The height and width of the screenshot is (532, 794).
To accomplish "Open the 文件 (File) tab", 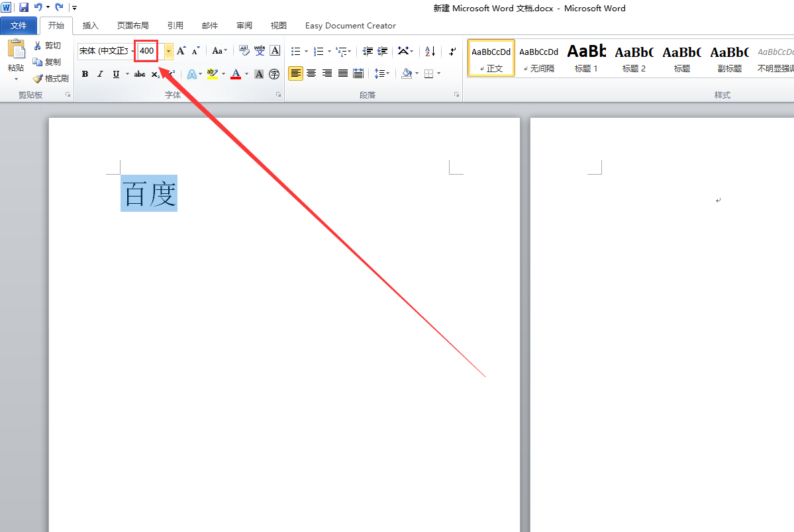I will point(19,25).
